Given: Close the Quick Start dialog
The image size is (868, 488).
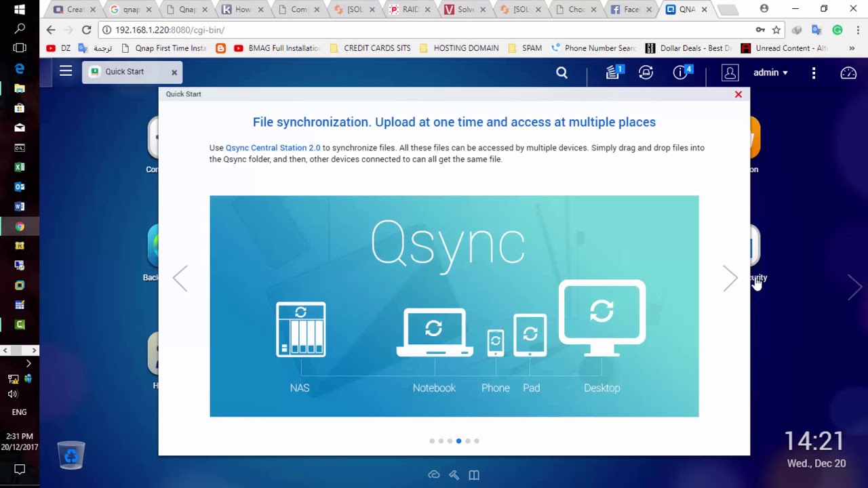Looking at the screenshot, I should (738, 94).
